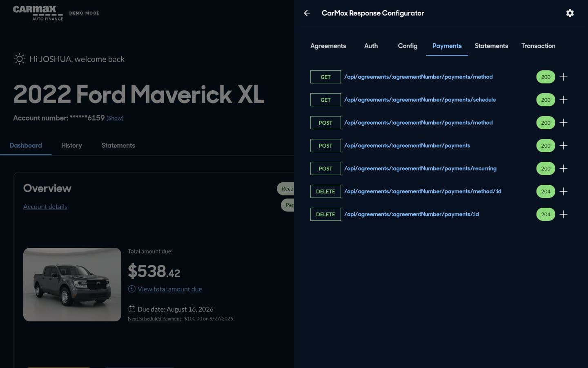Click the 200 status badge for GET payments/schedule
Image resolution: width=588 pixels, height=368 pixels.
click(546, 100)
